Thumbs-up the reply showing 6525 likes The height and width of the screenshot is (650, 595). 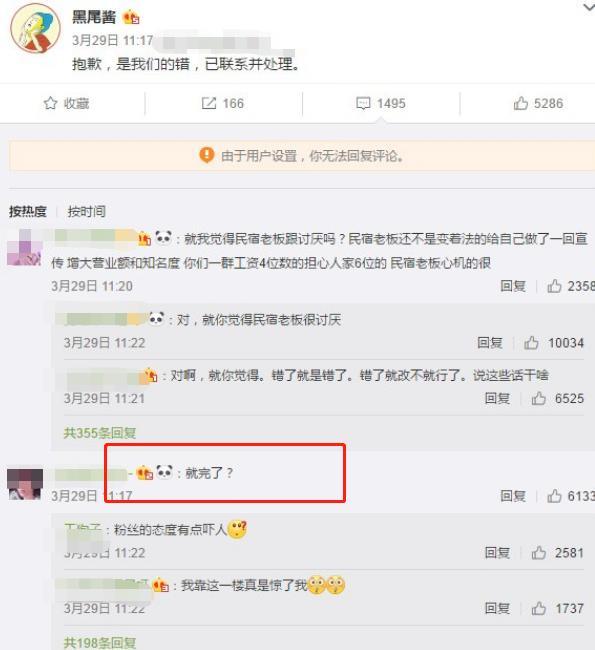[x=539, y=398]
